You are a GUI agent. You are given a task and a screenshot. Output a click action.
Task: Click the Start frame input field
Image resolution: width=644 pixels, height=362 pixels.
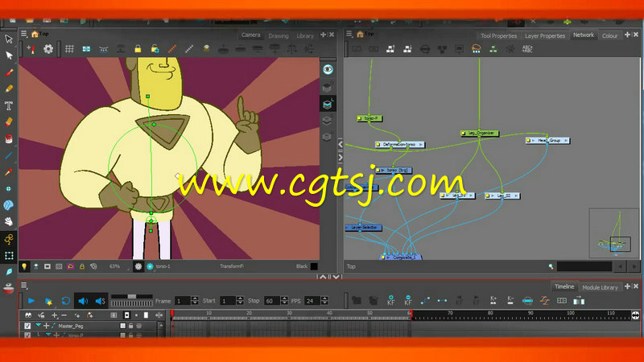pos(227,301)
